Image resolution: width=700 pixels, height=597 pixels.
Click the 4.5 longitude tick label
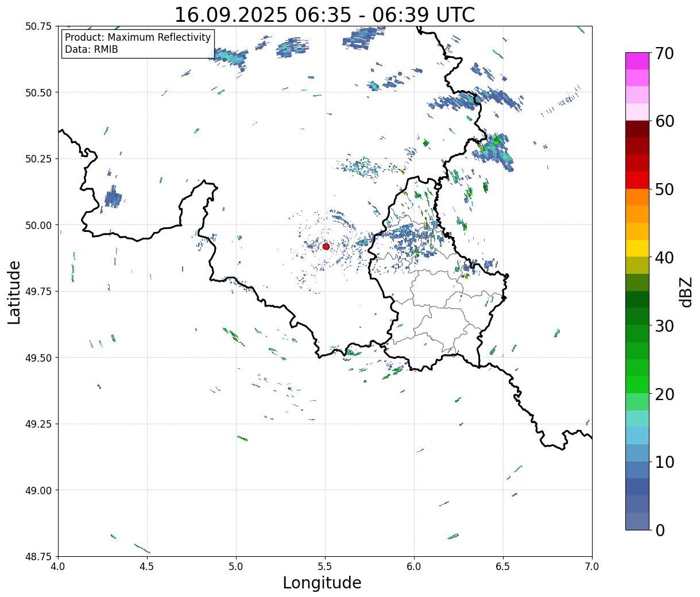tap(147, 567)
